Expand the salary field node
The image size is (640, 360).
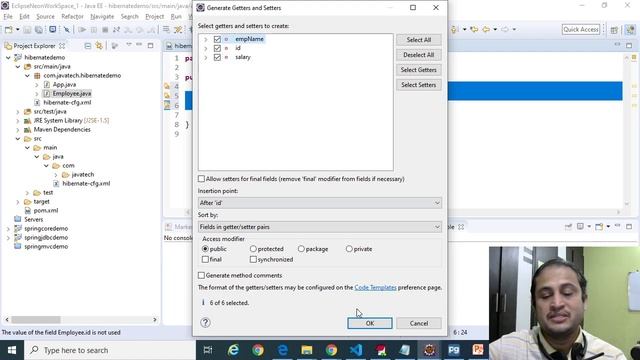tap(206, 57)
